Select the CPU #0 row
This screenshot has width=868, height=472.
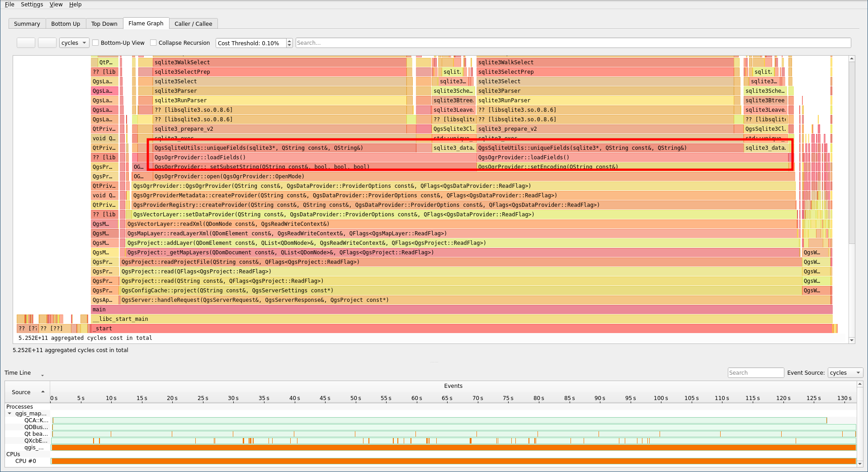coord(26,461)
